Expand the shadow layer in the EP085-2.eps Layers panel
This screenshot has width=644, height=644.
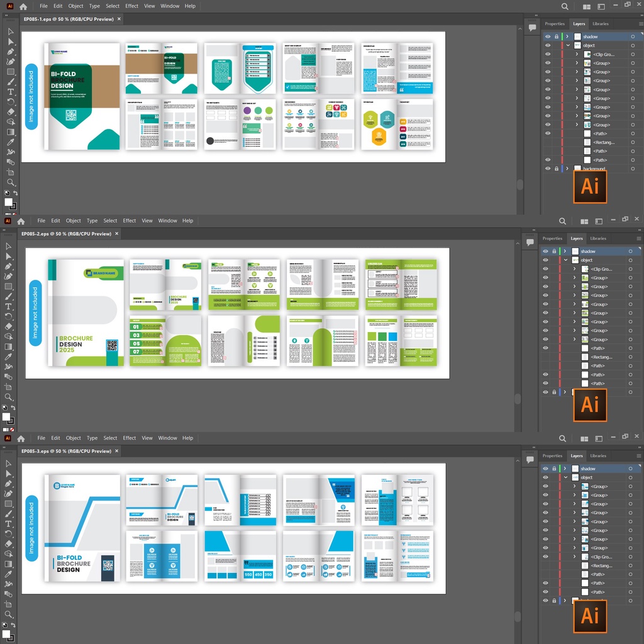(x=565, y=252)
